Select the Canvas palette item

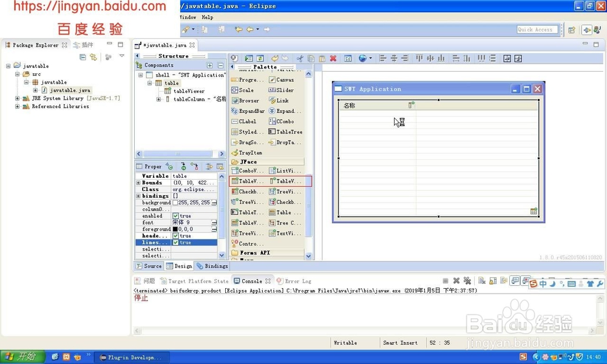[x=282, y=79]
